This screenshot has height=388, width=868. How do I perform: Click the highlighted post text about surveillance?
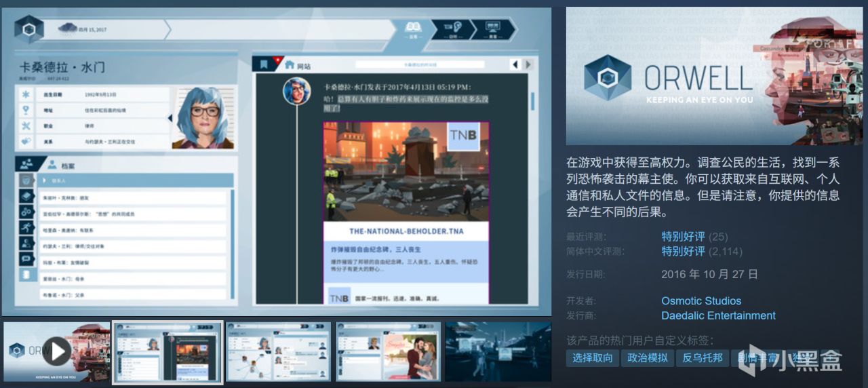coord(406,103)
